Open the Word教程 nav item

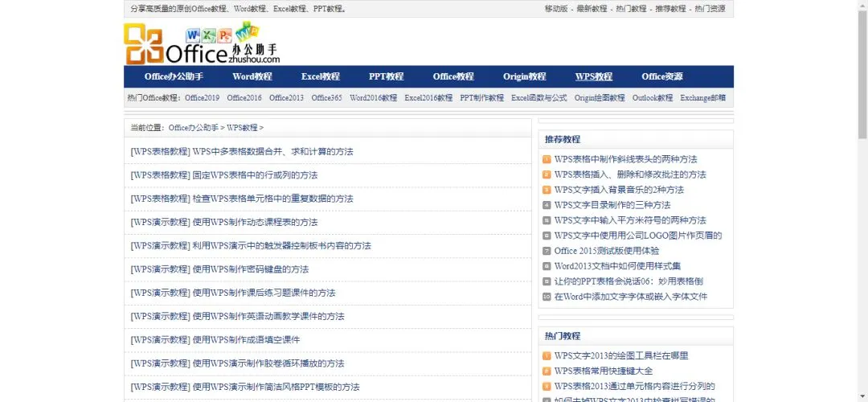pyautogui.click(x=252, y=77)
